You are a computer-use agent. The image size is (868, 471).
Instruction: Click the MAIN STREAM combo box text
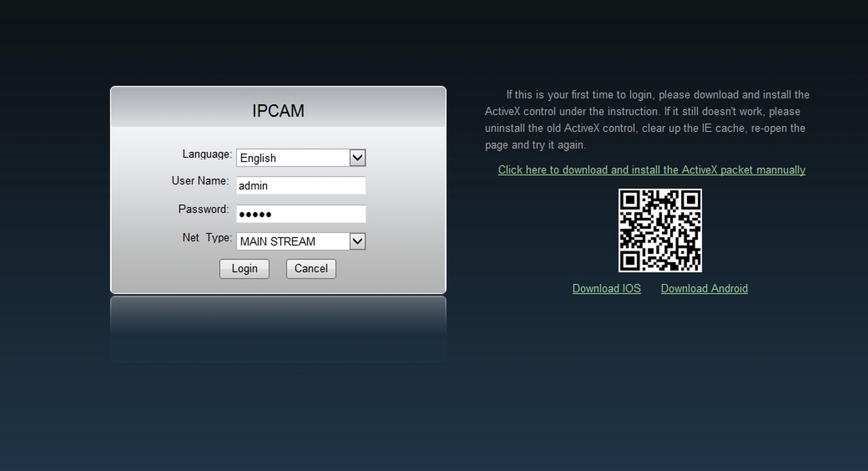tap(278, 242)
